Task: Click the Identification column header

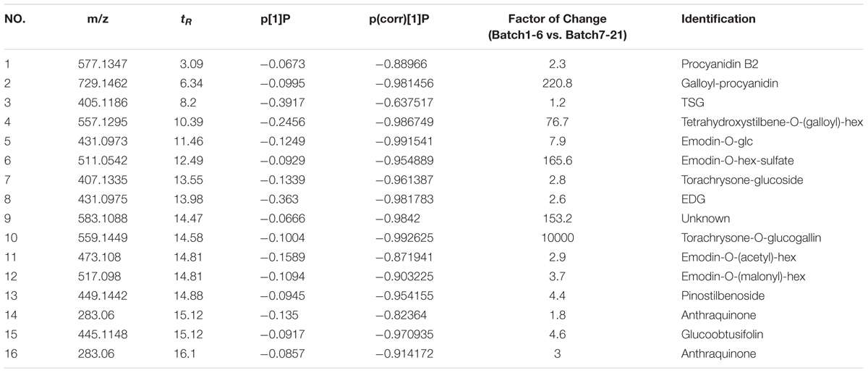Action: pos(718,20)
